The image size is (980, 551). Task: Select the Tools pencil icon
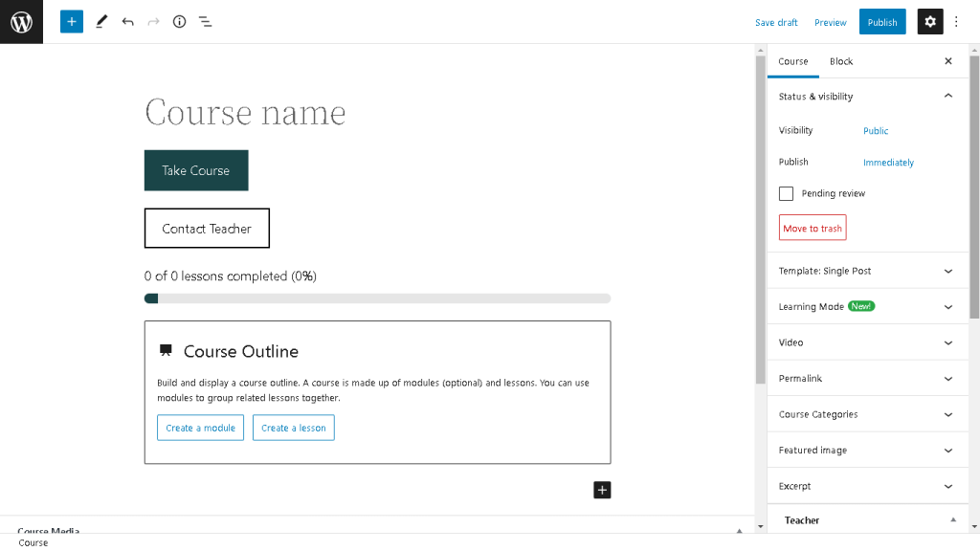[x=101, y=22]
